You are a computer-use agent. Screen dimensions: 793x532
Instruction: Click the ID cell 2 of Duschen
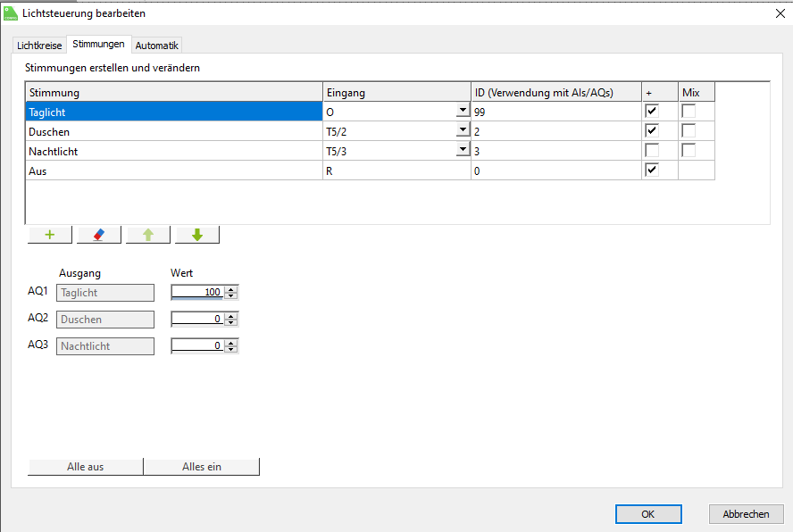(x=556, y=131)
